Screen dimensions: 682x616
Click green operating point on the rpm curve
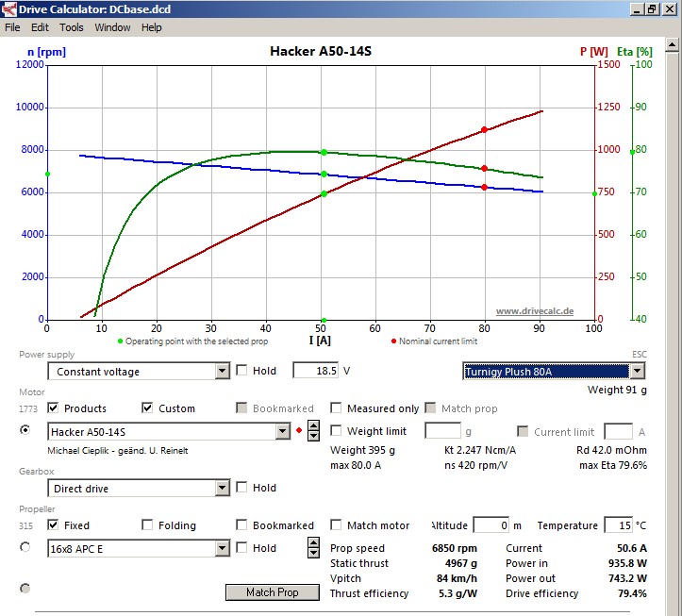point(324,175)
